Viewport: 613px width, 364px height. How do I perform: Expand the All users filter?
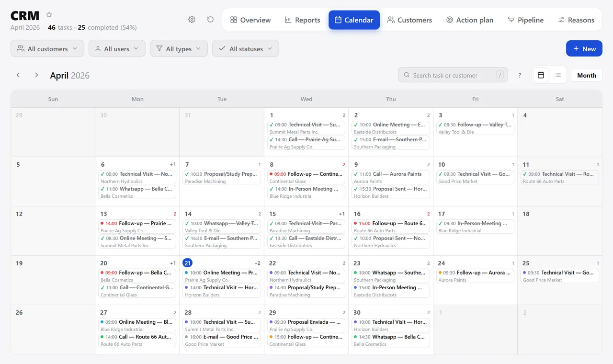point(117,48)
